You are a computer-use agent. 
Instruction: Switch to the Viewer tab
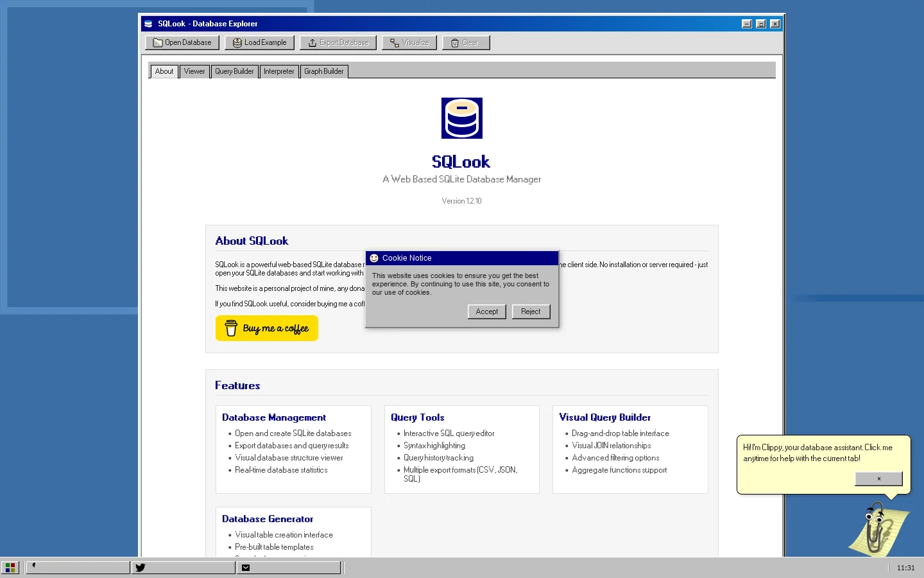click(194, 71)
